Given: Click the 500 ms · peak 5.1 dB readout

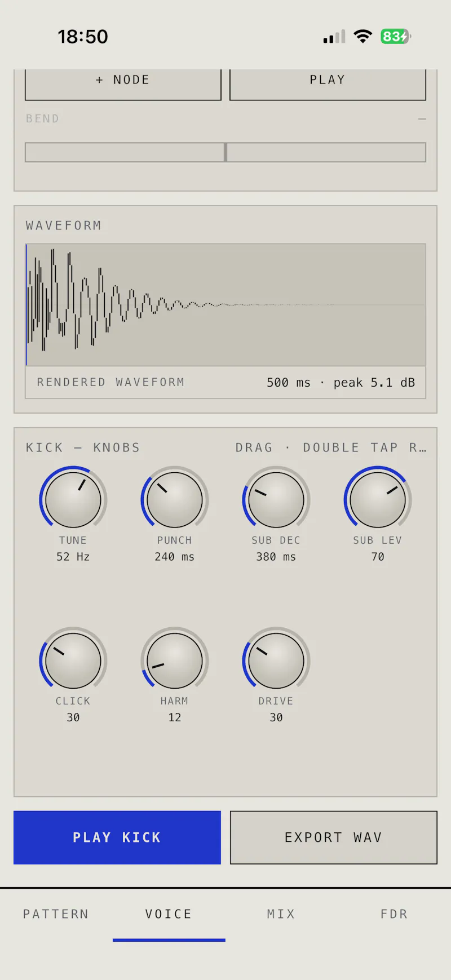Looking at the screenshot, I should coord(341,383).
